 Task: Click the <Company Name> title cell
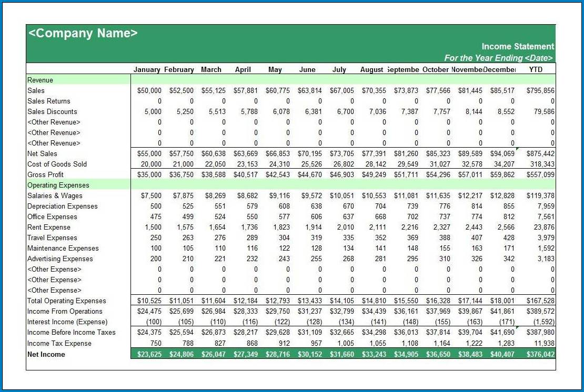click(83, 33)
